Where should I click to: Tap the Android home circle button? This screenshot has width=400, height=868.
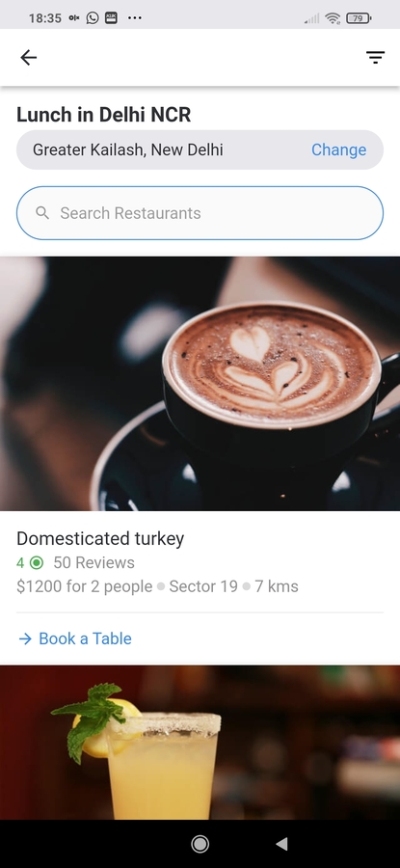[x=200, y=844]
